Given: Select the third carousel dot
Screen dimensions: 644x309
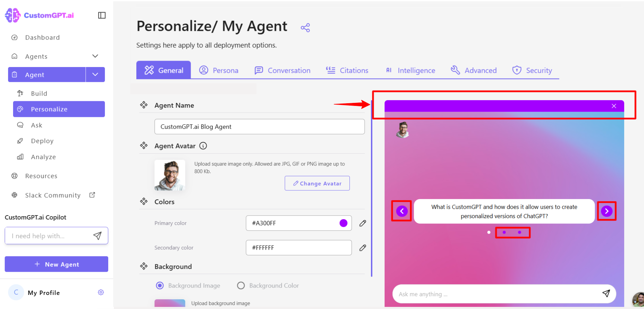Looking at the screenshot, I should point(519,232).
